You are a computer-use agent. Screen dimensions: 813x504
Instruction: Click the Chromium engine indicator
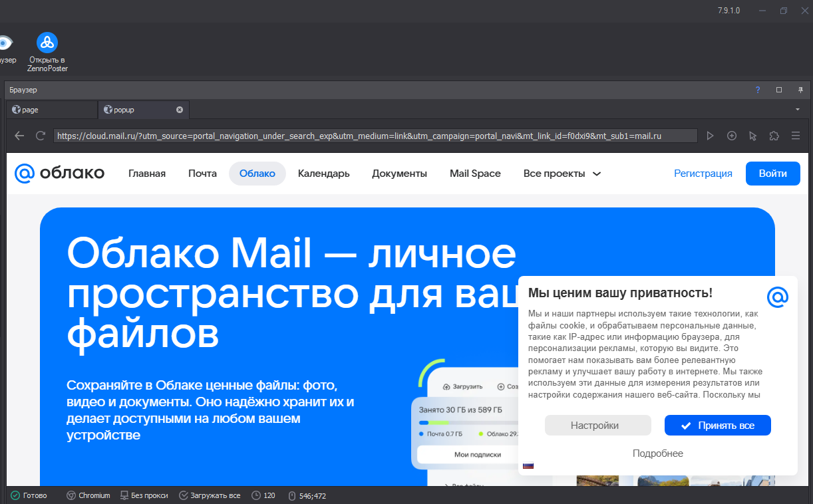pyautogui.click(x=88, y=496)
